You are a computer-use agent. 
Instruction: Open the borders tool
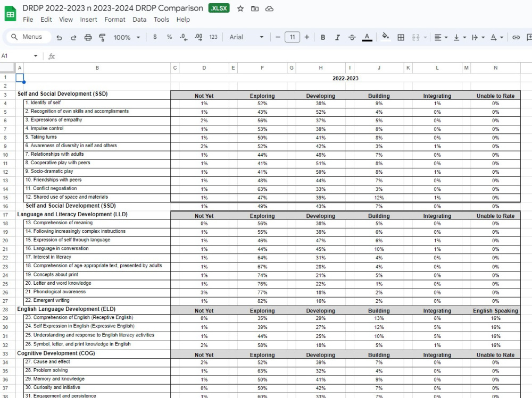coord(401,37)
